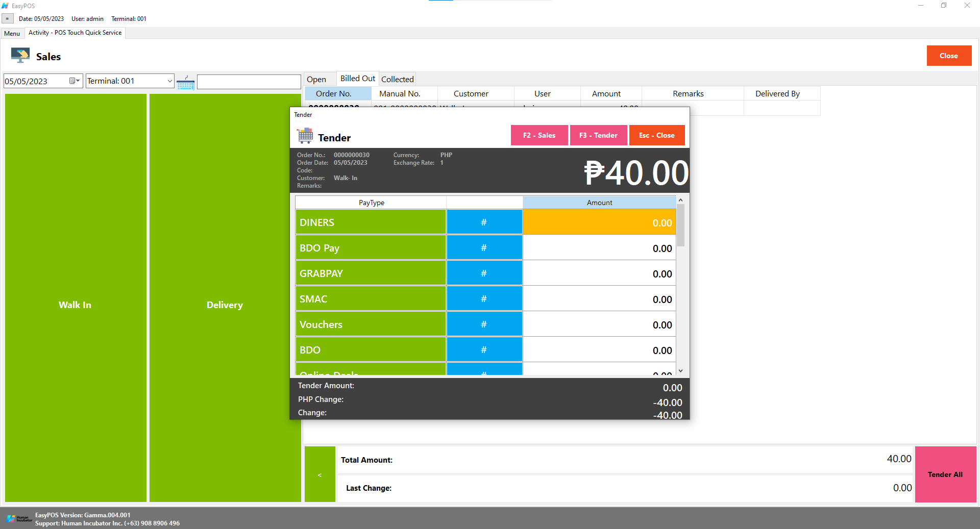Click the BDO Pay amount cell
Screen dimensions: 980x529
(x=599, y=248)
